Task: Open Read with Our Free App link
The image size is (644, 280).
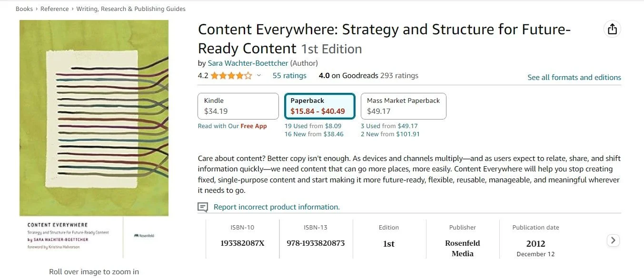Action: 232,126
